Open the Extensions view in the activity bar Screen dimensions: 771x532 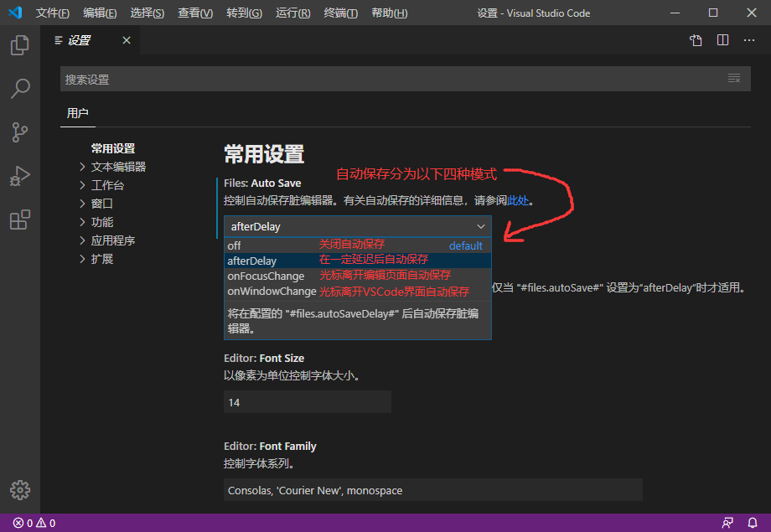(19, 220)
